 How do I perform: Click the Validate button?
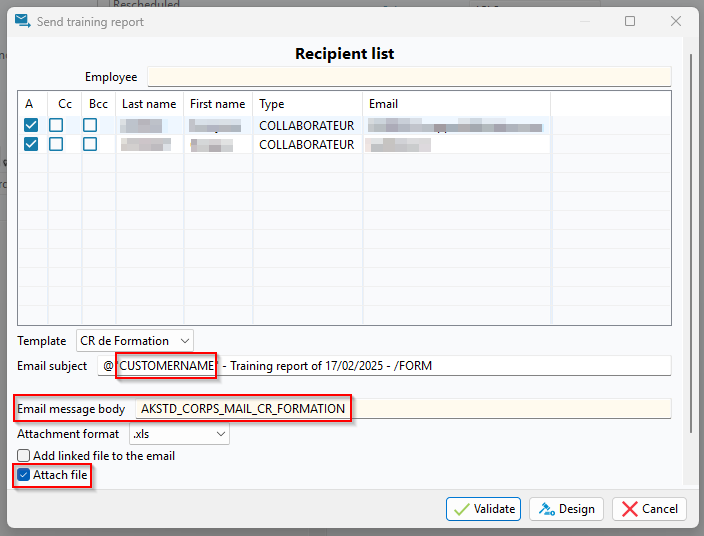[x=484, y=508]
